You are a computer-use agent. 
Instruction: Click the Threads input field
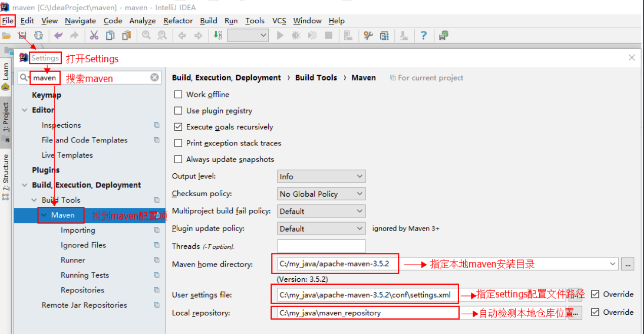pyautogui.click(x=321, y=246)
